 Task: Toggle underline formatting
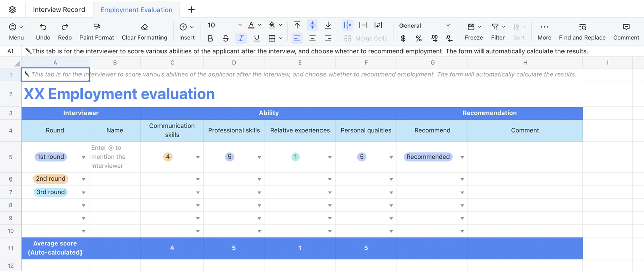pyautogui.click(x=257, y=38)
